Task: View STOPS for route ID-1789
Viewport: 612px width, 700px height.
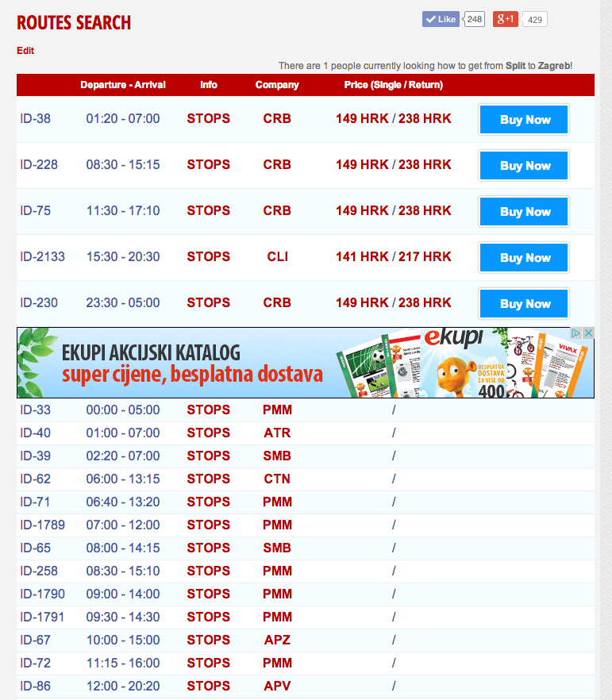Action: (x=209, y=525)
